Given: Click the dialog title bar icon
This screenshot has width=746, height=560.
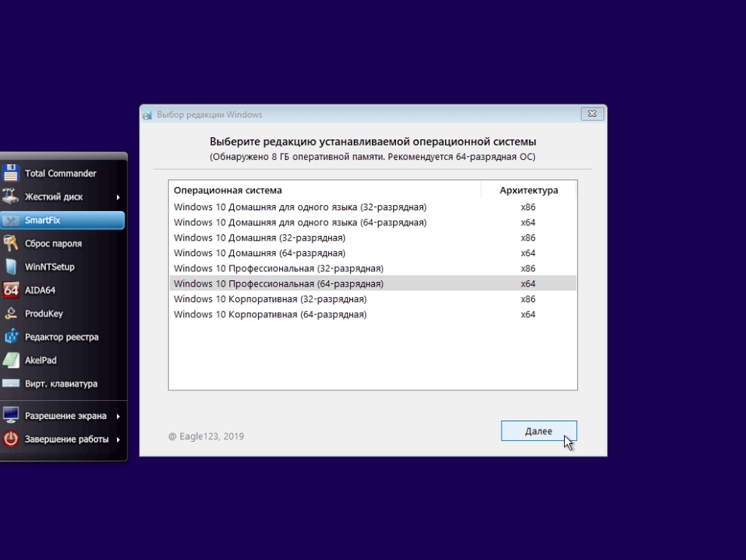Looking at the screenshot, I should click(x=148, y=115).
